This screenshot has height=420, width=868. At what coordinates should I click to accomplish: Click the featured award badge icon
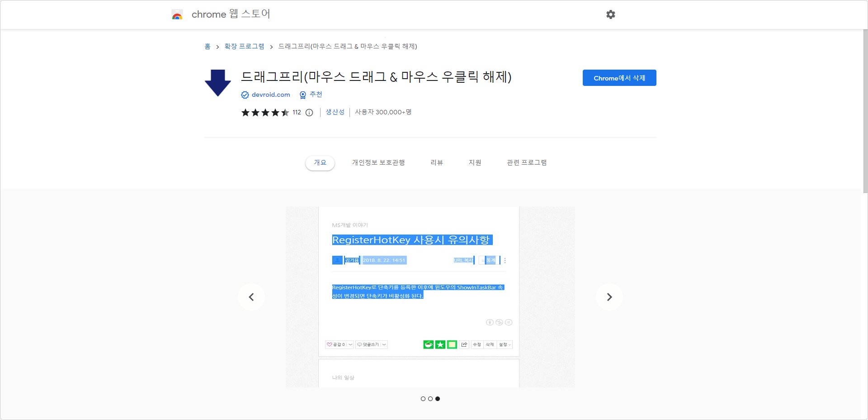(x=303, y=95)
